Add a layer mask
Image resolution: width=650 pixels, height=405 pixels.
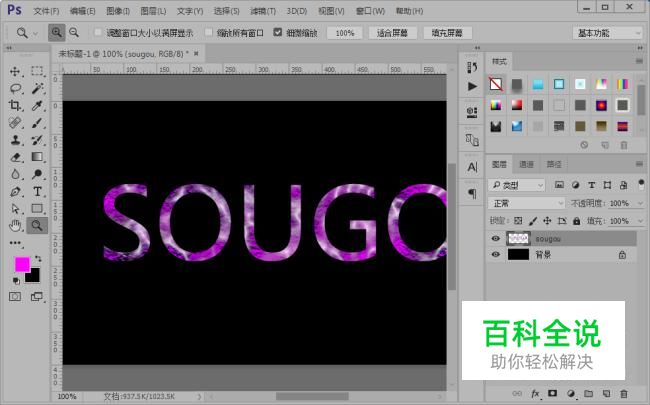pos(552,393)
